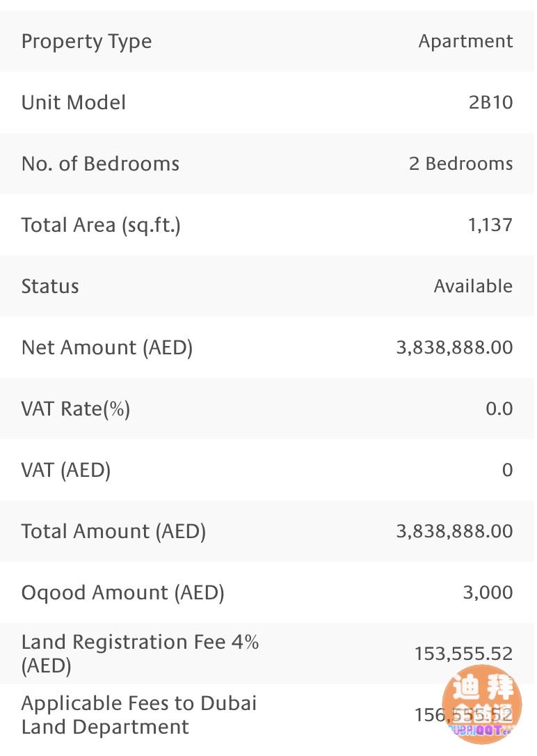Select the 3,000 Oqood amount value

point(488,593)
